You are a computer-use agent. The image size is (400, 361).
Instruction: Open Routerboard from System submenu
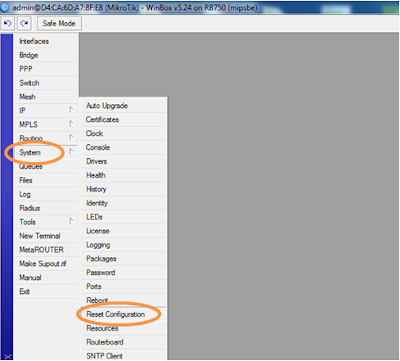tap(123, 342)
